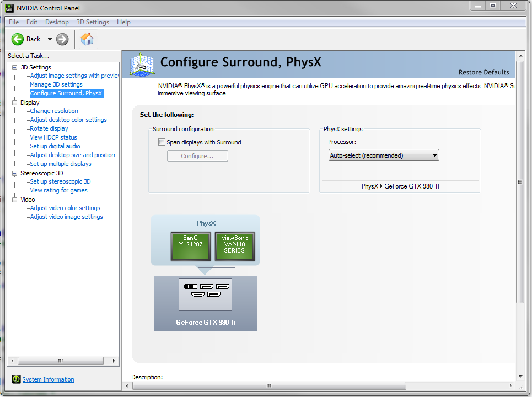Image resolution: width=532 pixels, height=397 pixels.
Task: Open View rating for games task
Action: pos(58,190)
